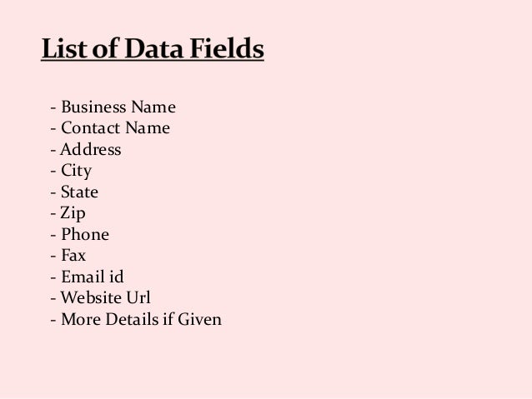Select the "State" text line

pyautogui.click(x=74, y=192)
